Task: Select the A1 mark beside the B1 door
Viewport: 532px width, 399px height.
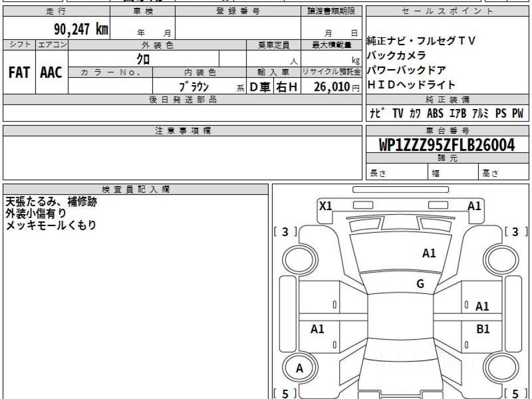Action: coord(482,306)
